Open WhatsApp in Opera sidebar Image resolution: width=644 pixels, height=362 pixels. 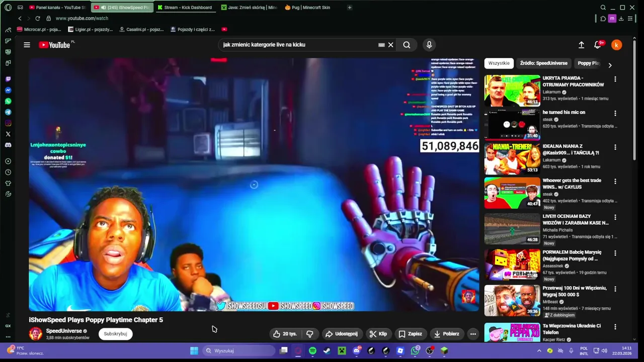[8, 101]
